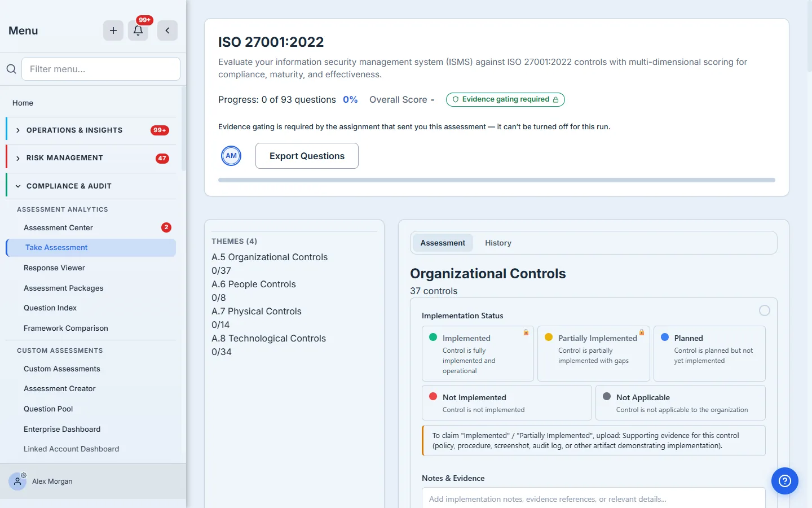
Task: Open Assessment Creator
Action: click(x=91, y=389)
